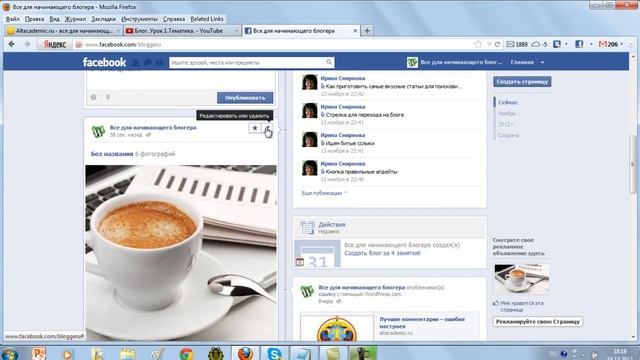Open notifications globe icon in Facebook bar
This screenshot has height=360, width=640.
pyautogui.click(x=159, y=62)
